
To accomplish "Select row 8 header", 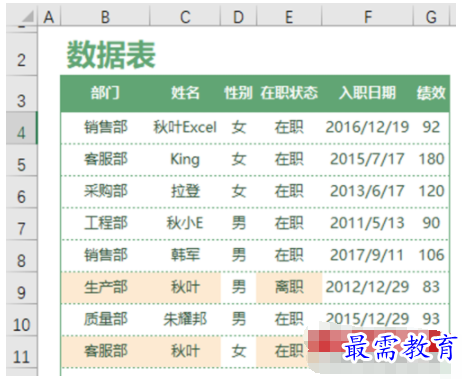I will 22,256.
